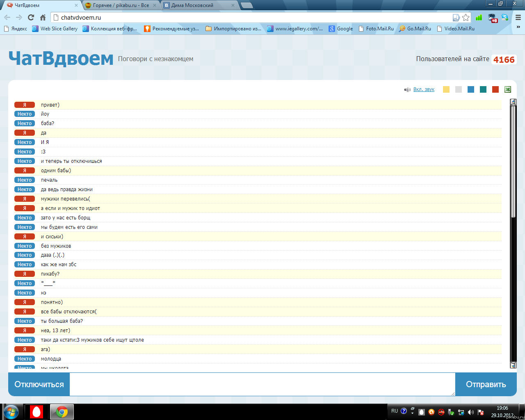Select the yellow chat theme swatch
Viewport: 525px width, 420px height.
tap(446, 89)
